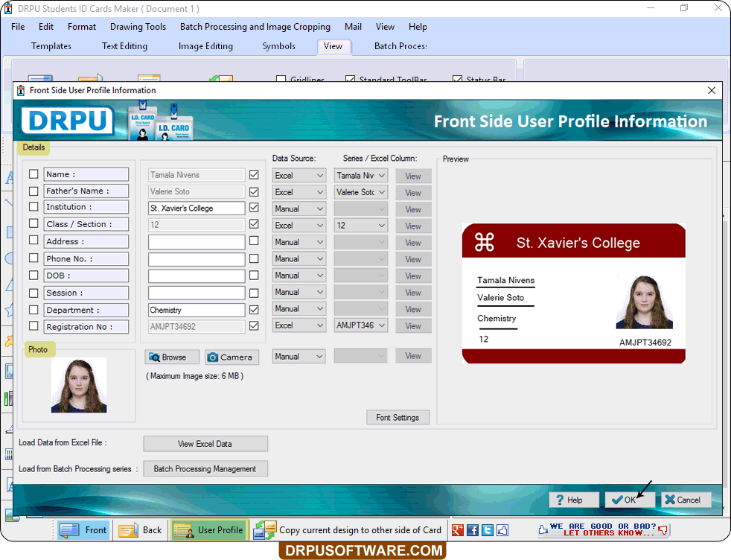Open the Drawing Tools menu

click(138, 27)
